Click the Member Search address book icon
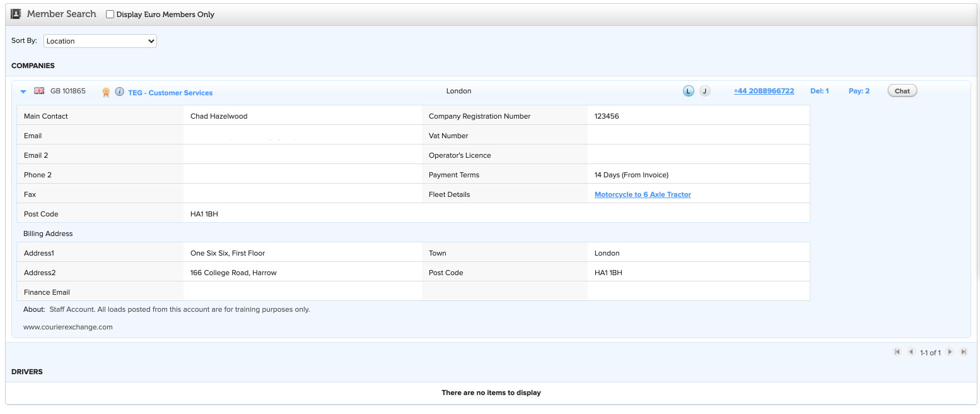 point(16,14)
